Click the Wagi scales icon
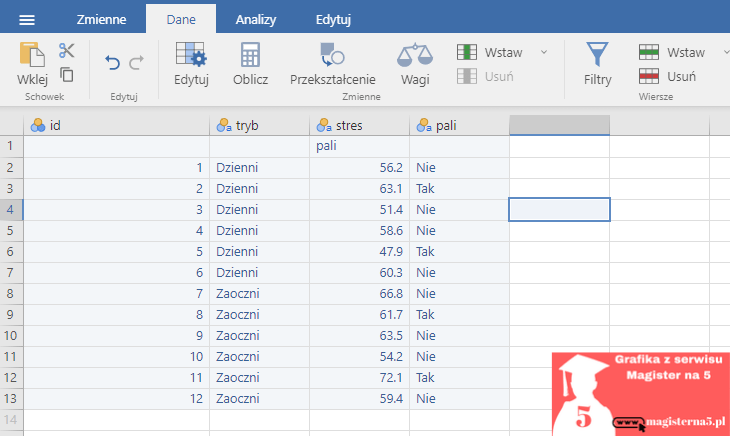730x436 pixels. tap(415, 64)
